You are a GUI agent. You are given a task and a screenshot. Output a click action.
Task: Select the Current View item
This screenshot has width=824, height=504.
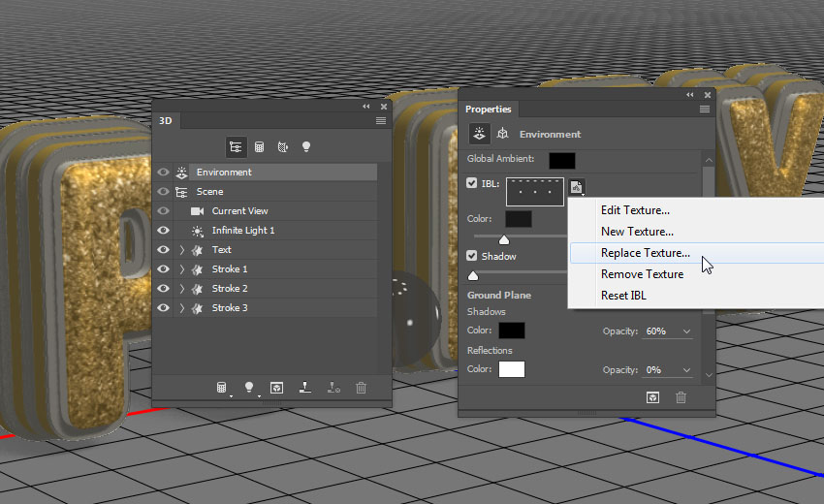click(239, 211)
